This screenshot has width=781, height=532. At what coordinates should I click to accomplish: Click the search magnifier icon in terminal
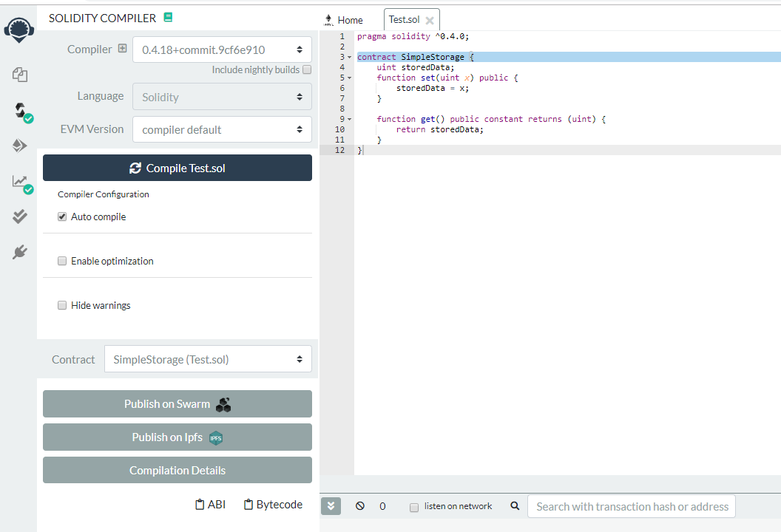coord(515,506)
